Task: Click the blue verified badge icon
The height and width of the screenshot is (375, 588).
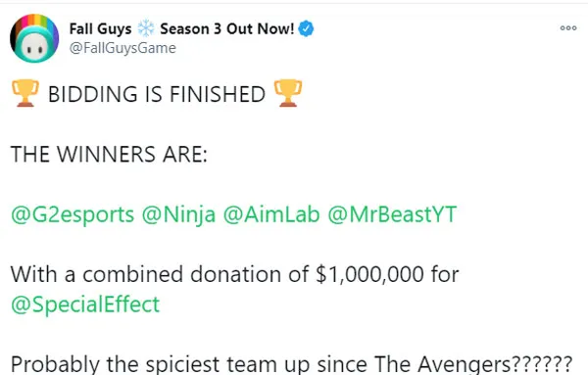Action: click(306, 28)
